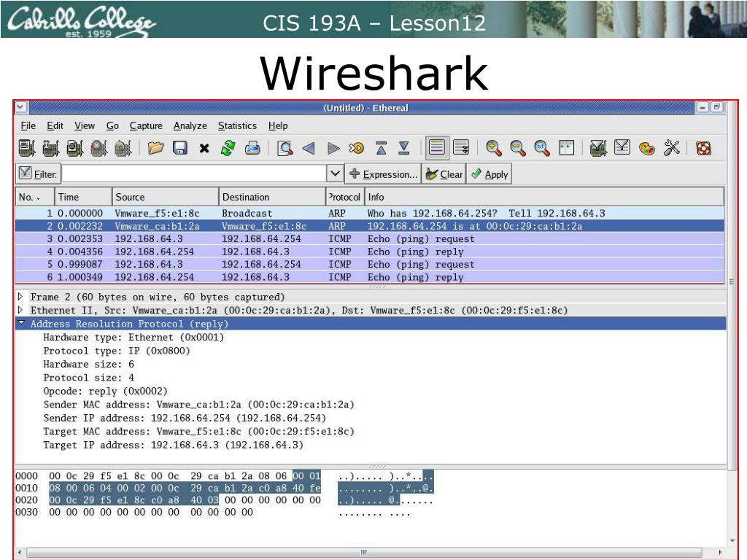The width and height of the screenshot is (747, 560).
Task: Expand the Ethernet II tree node
Action: (20, 310)
